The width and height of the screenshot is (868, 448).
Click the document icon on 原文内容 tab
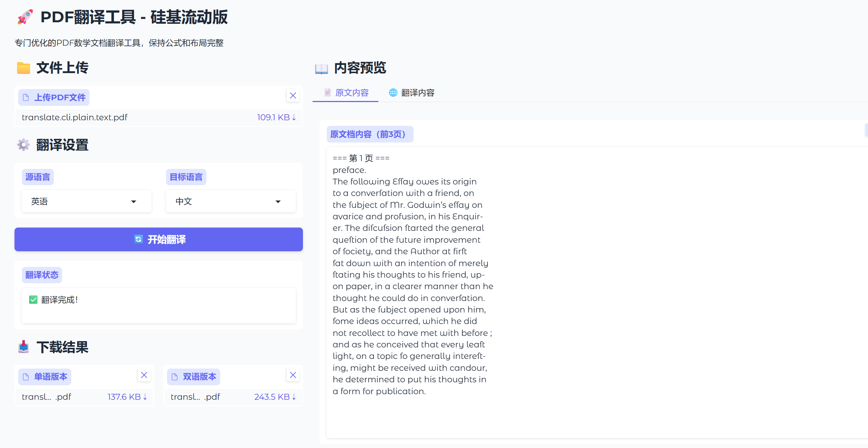click(x=327, y=93)
